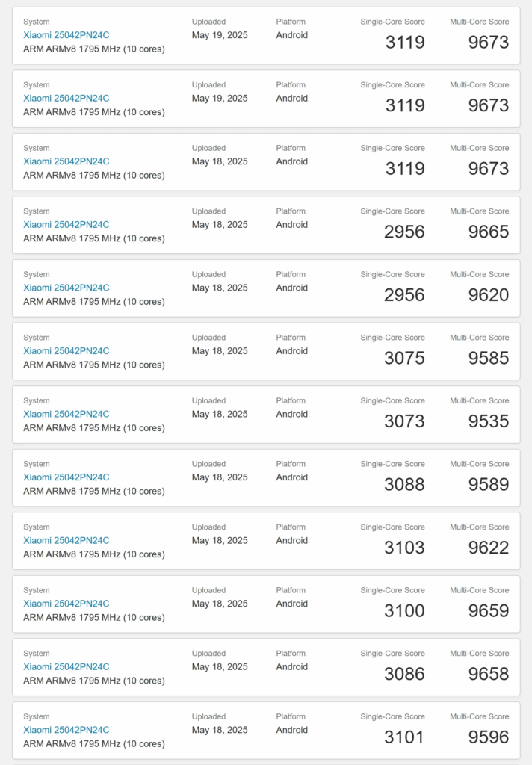Viewport: 532px width, 765px height.
Task: Open Xiaomi 25042PN24C link with single-core 3100
Action: click(x=66, y=604)
